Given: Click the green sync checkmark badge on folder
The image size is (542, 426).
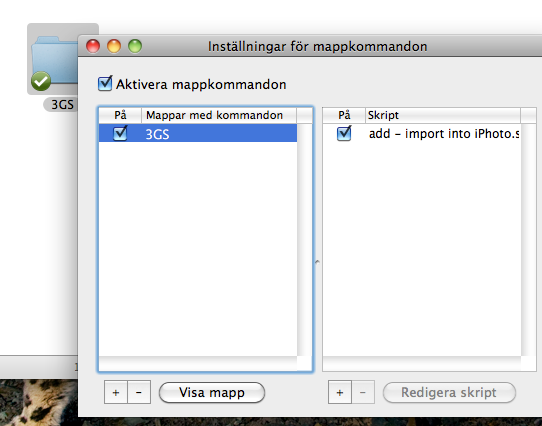Looking at the screenshot, I should point(41,81).
